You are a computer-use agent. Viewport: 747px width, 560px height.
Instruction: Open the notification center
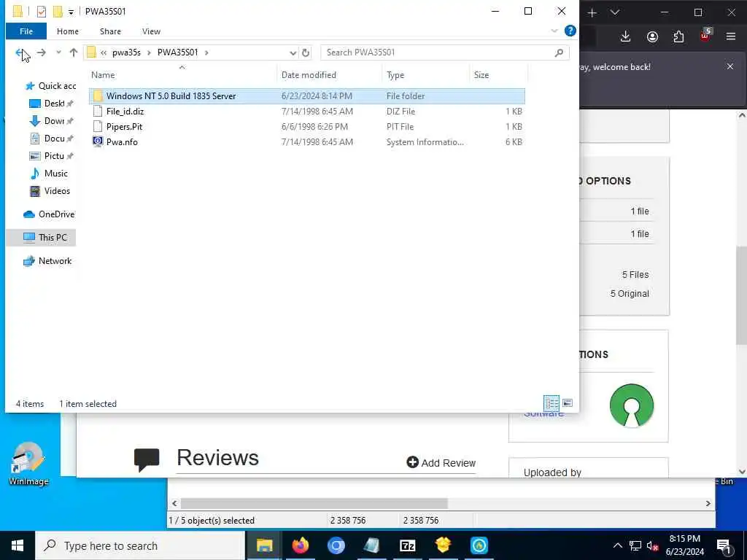tap(724, 545)
